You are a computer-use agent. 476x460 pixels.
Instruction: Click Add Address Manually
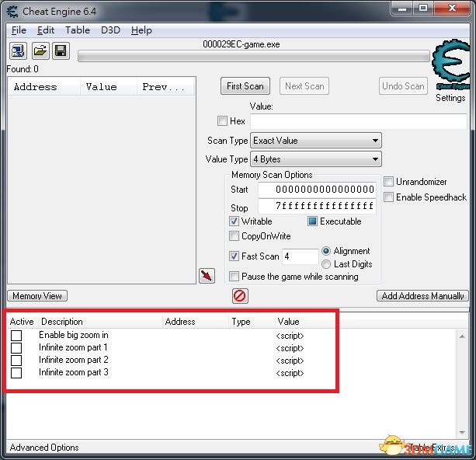click(422, 295)
